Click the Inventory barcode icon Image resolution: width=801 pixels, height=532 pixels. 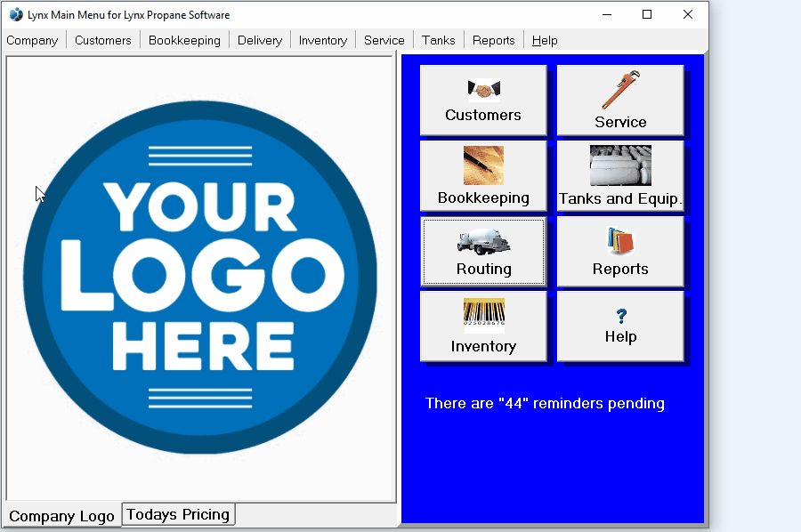(483, 326)
